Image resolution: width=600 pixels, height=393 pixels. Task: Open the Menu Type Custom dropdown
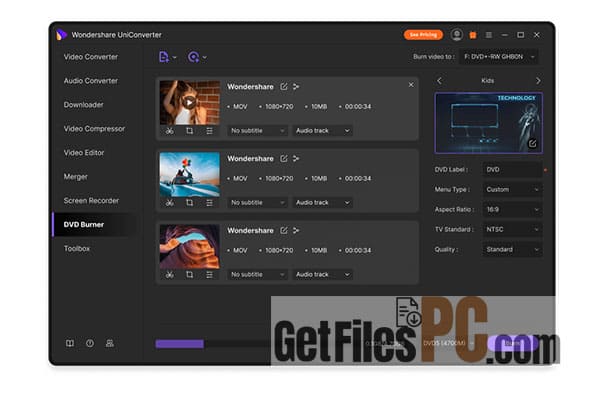coord(512,189)
